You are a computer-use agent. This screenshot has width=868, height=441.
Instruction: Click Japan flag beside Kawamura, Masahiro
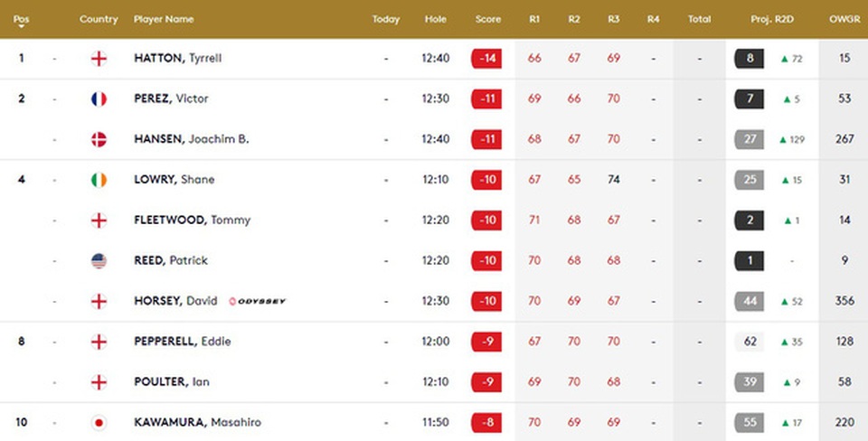[99, 423]
